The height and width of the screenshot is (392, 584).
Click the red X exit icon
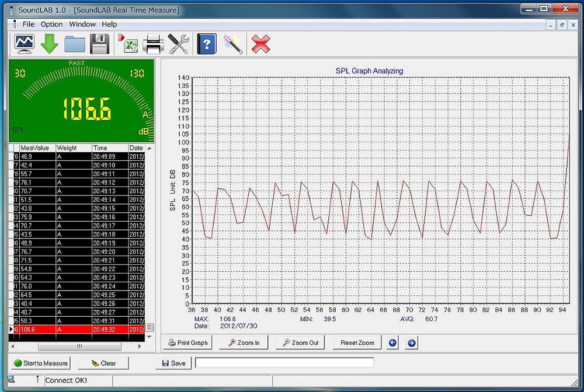click(x=261, y=44)
